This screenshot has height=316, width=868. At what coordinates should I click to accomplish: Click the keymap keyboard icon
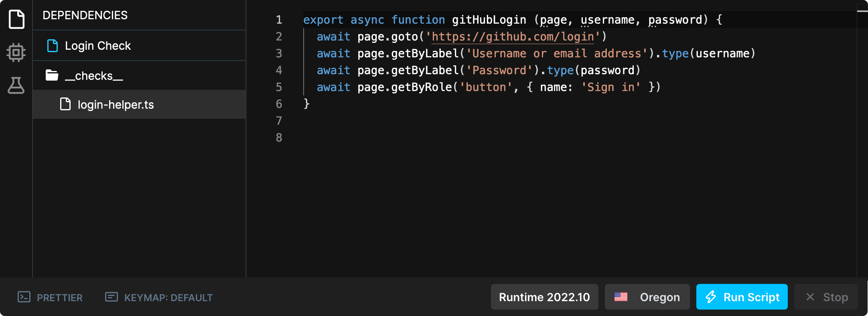click(111, 297)
